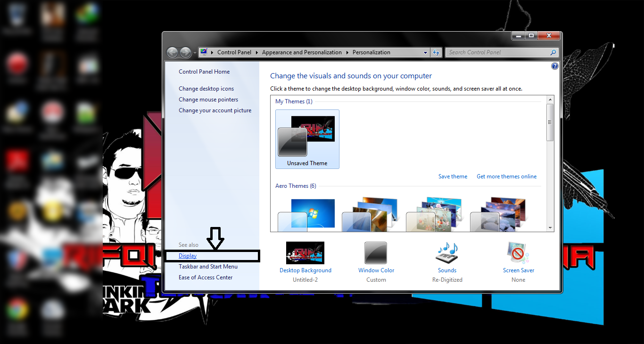The height and width of the screenshot is (344, 644).
Task: Open Desktop Background settings icon
Action: point(305,253)
